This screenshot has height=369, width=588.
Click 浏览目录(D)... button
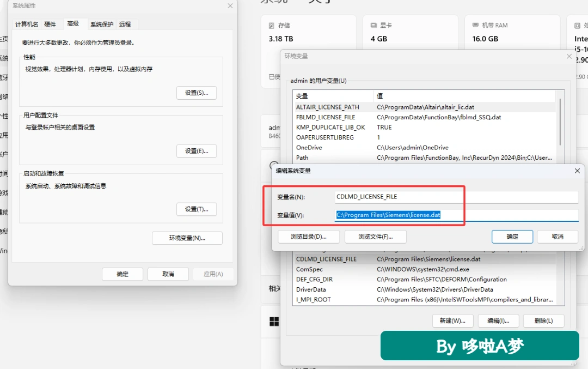pyautogui.click(x=309, y=237)
